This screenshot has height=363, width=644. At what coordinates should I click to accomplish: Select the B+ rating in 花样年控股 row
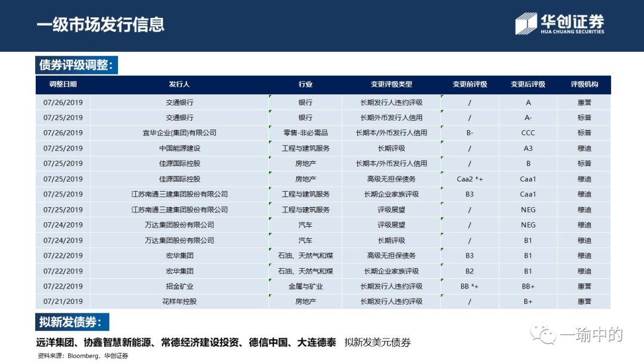(x=528, y=302)
